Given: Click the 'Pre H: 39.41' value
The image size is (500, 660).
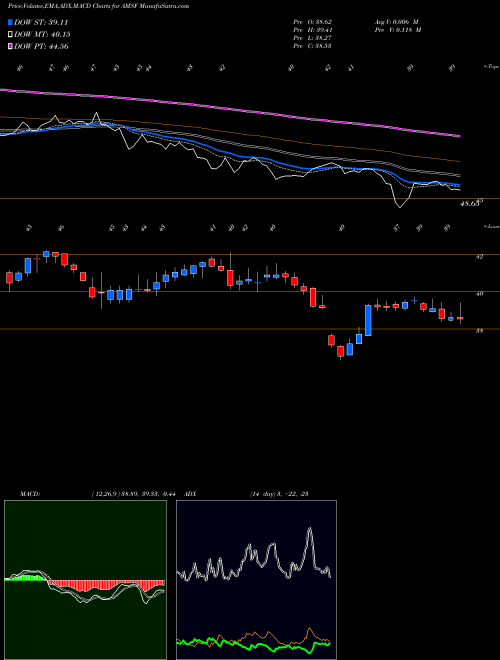Looking at the screenshot, I should [x=313, y=30].
